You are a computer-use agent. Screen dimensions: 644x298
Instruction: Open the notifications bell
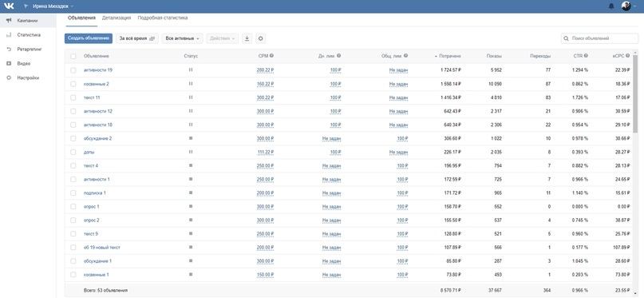point(611,6)
